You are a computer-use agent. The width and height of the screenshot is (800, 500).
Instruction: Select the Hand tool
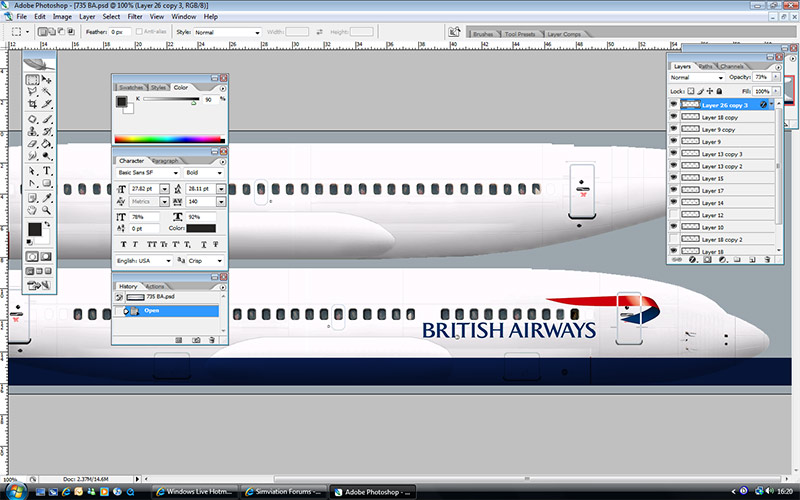(x=32, y=209)
